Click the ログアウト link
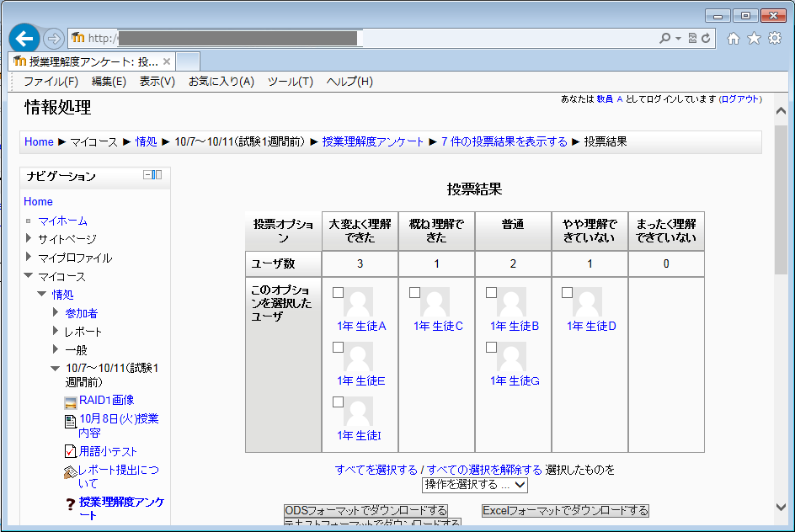This screenshot has height=532, width=795. click(740, 99)
